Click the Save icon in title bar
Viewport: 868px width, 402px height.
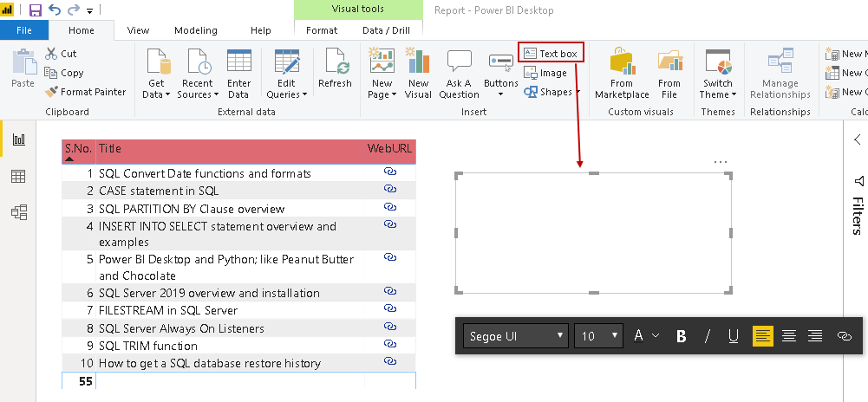tap(35, 10)
